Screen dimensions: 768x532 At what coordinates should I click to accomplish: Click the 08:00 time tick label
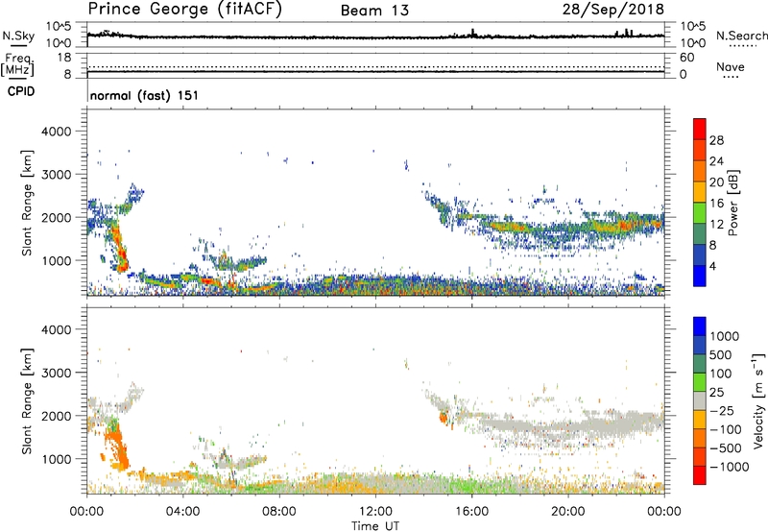click(279, 512)
